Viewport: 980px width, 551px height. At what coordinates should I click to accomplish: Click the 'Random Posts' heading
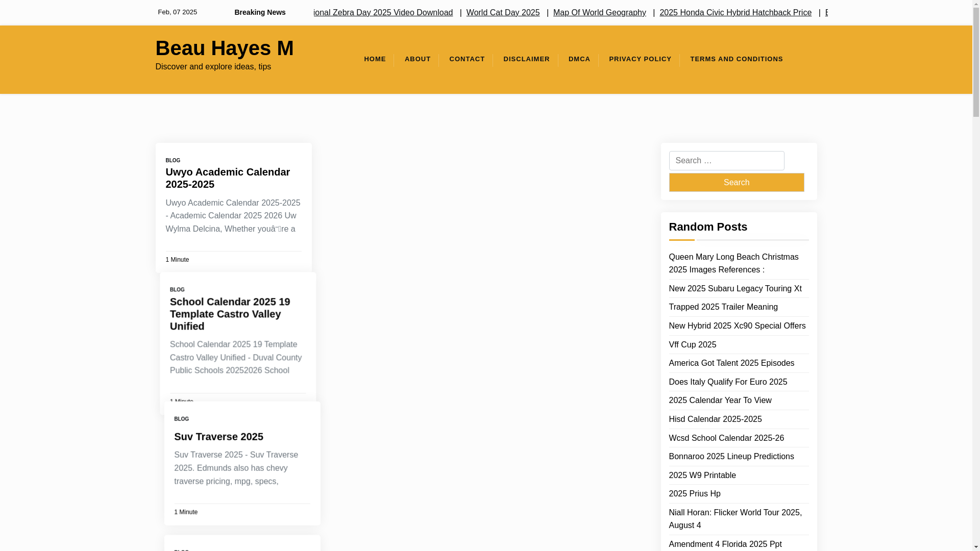tap(708, 227)
